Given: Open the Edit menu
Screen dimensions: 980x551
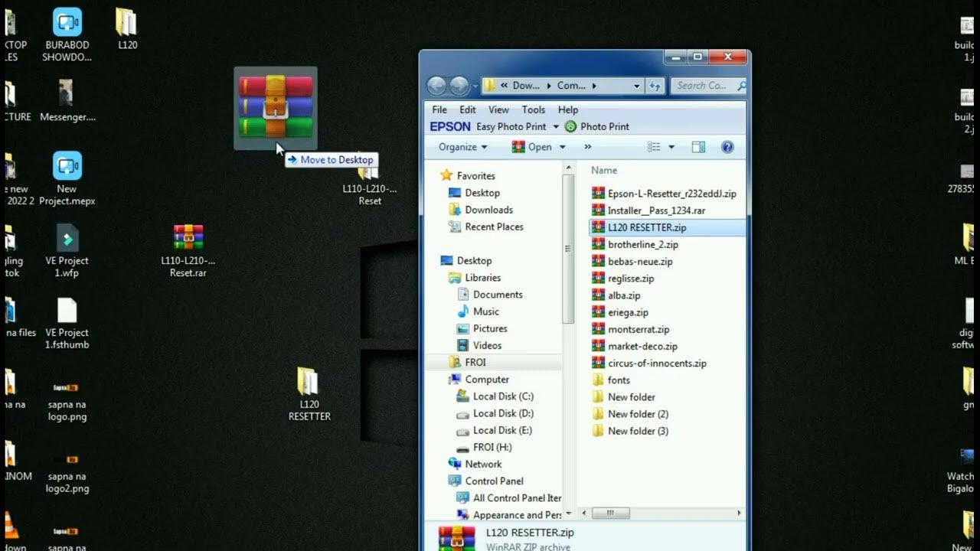Looking at the screenshot, I should tap(468, 109).
